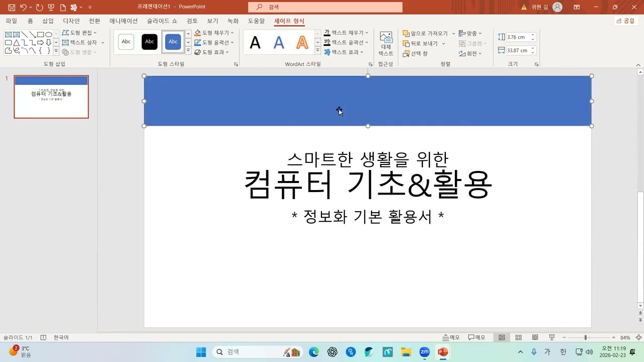Image resolution: width=644 pixels, height=362 pixels.
Task: Click the zoom slider handle in the status bar
Action: point(585,337)
